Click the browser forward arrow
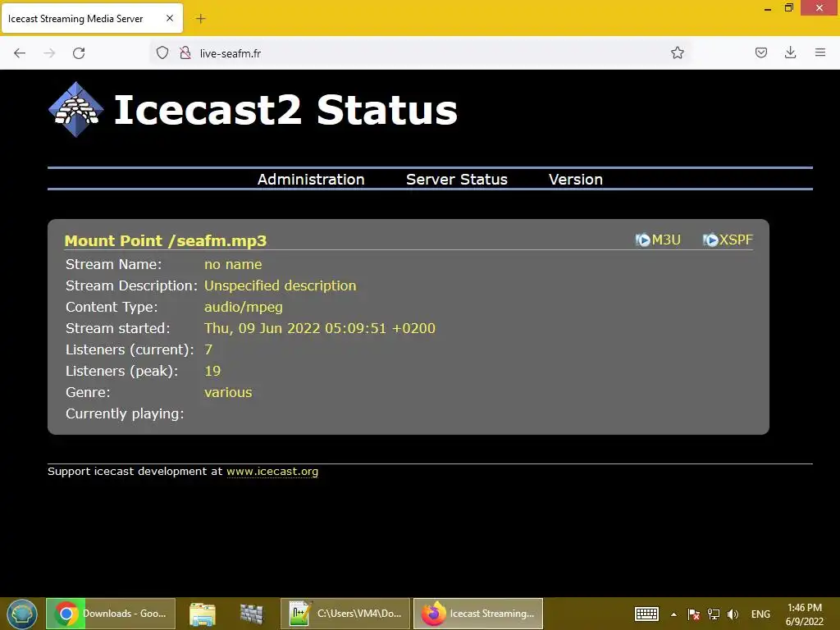This screenshot has height=630, width=840. [49, 53]
